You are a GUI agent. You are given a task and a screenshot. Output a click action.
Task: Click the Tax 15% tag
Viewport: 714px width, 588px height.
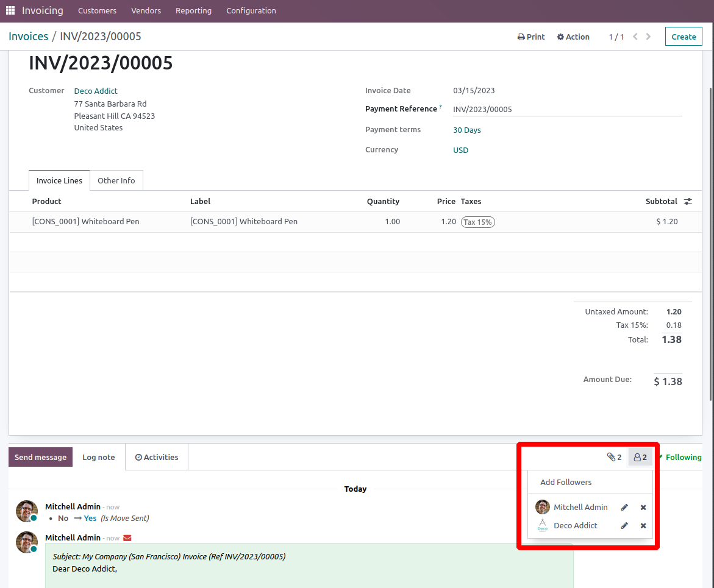coord(477,222)
